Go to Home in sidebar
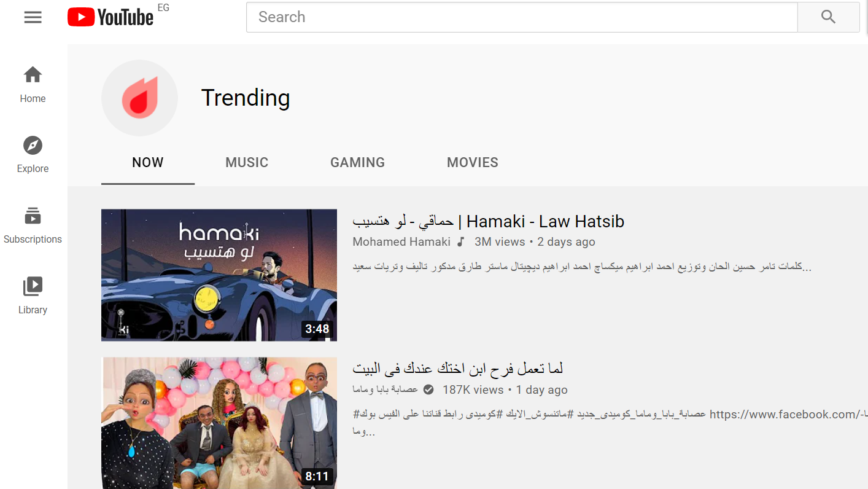 coord(33,85)
